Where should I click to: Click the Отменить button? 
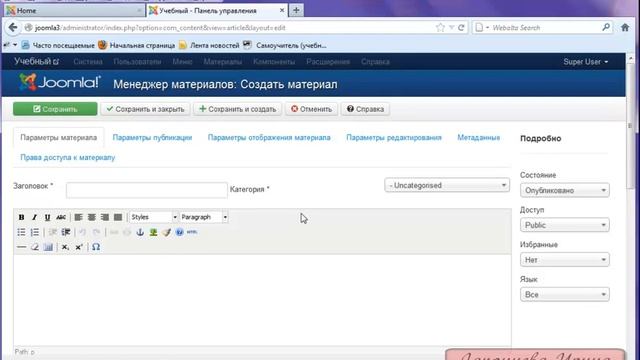tap(311, 109)
